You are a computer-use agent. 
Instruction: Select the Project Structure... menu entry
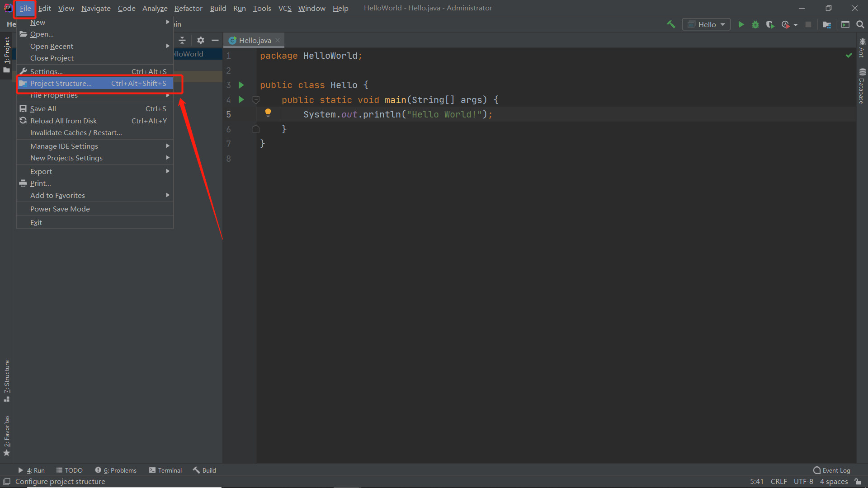click(x=61, y=83)
